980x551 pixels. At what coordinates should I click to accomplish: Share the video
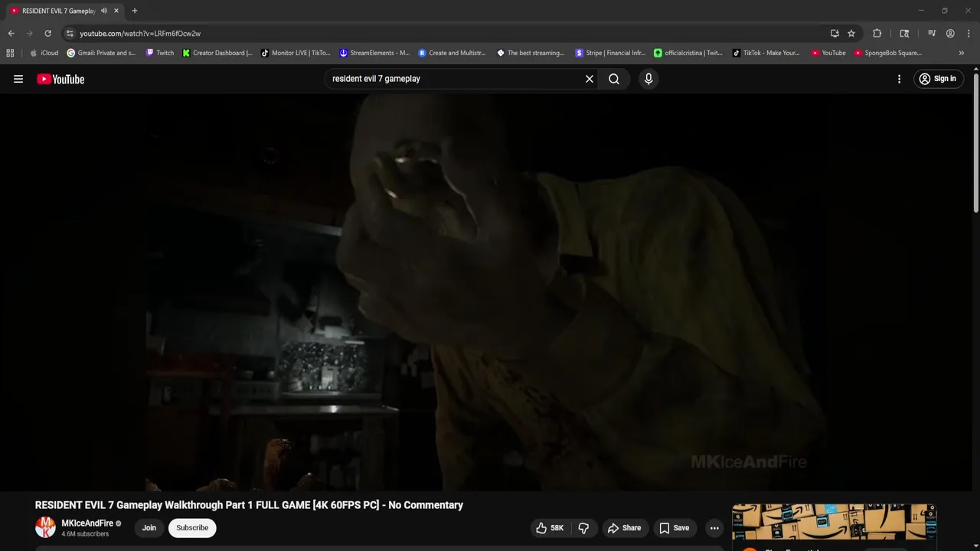624,528
